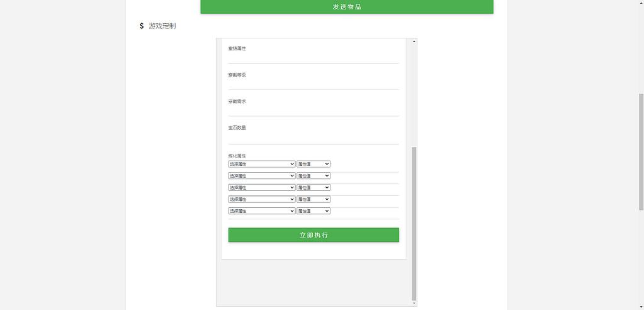The image size is (644, 310).
Task: Focus the 穿戴需求 input field
Action: coord(314,110)
